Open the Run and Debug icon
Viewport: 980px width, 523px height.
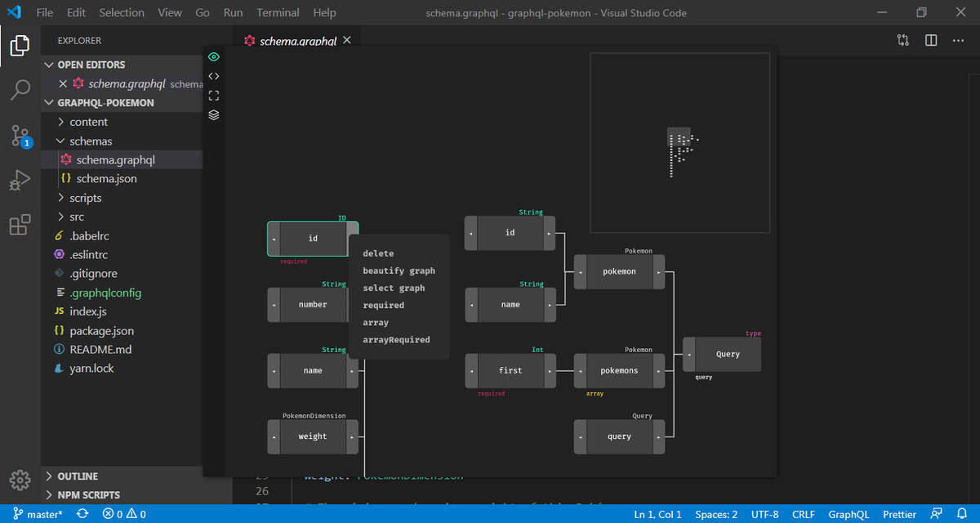(20, 180)
